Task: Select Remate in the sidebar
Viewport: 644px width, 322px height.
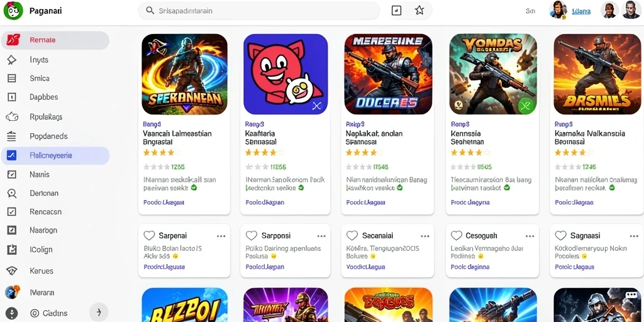Action: 55,40
